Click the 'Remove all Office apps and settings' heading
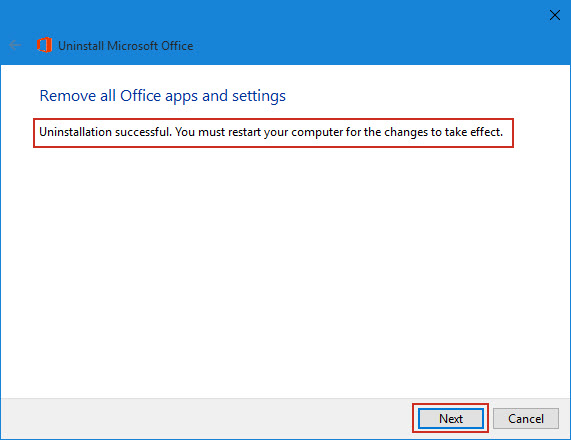The height and width of the screenshot is (440, 571). (162, 96)
